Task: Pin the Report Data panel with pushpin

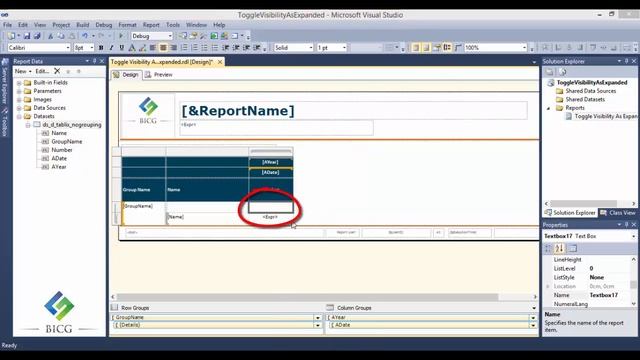Action: click(x=94, y=61)
